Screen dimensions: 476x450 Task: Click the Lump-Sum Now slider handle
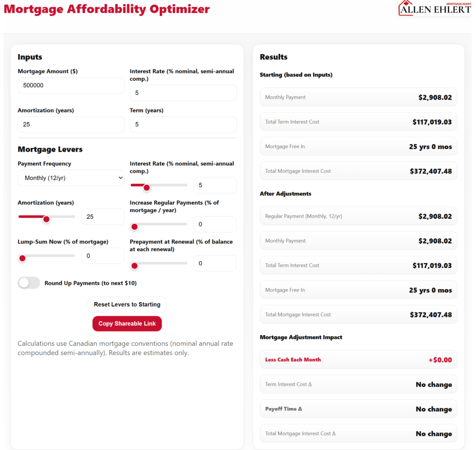tap(22, 258)
